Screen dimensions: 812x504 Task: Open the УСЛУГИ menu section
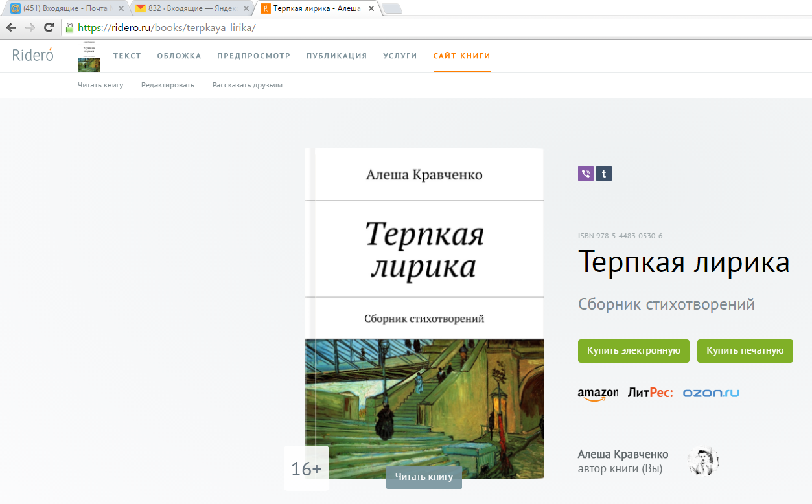pyautogui.click(x=400, y=56)
